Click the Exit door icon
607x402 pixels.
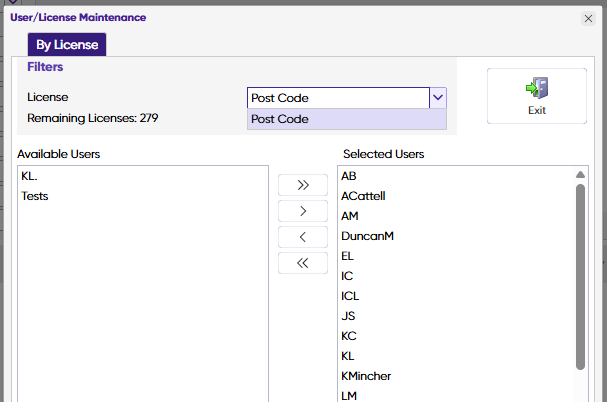[x=537, y=88]
